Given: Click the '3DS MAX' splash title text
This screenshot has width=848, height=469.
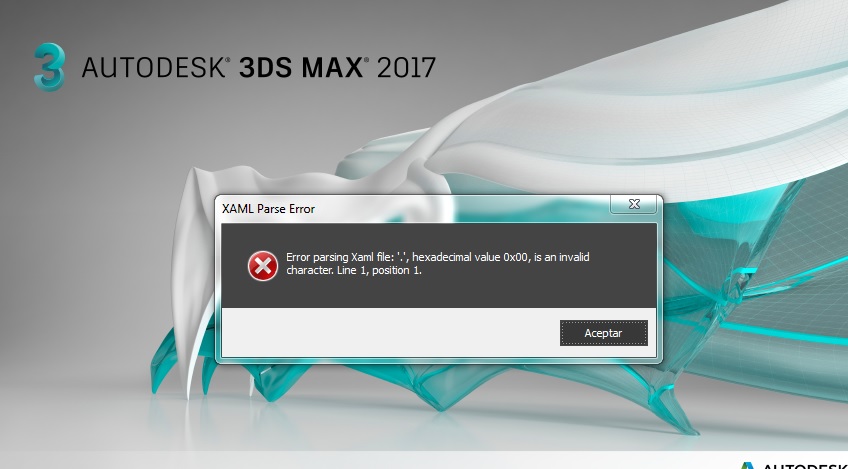Looking at the screenshot, I should (x=301, y=68).
